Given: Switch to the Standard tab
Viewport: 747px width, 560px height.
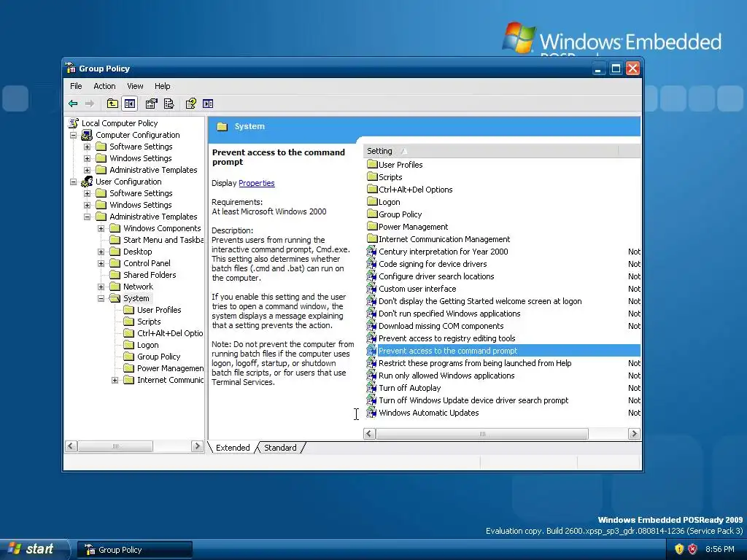Looking at the screenshot, I should coord(280,448).
